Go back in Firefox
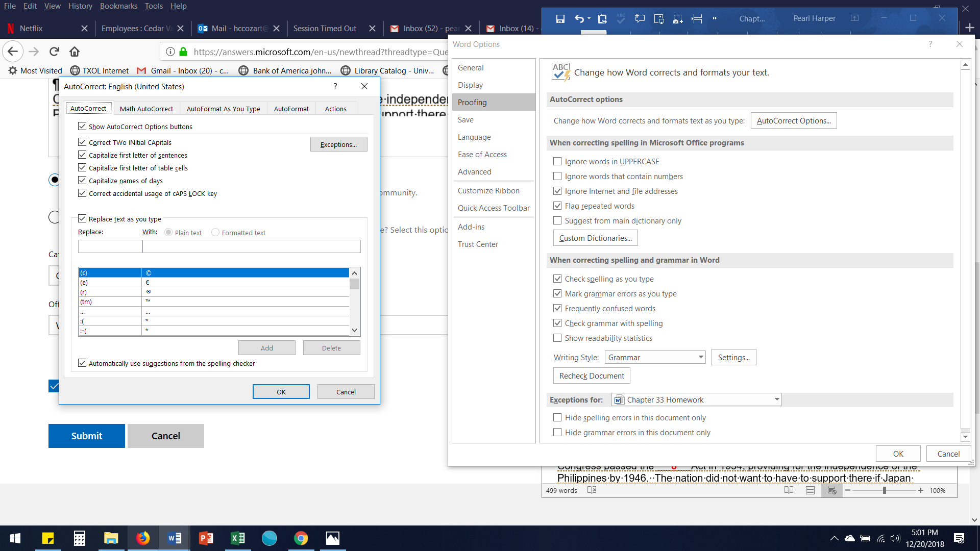Image resolution: width=980 pixels, height=551 pixels. [13, 52]
